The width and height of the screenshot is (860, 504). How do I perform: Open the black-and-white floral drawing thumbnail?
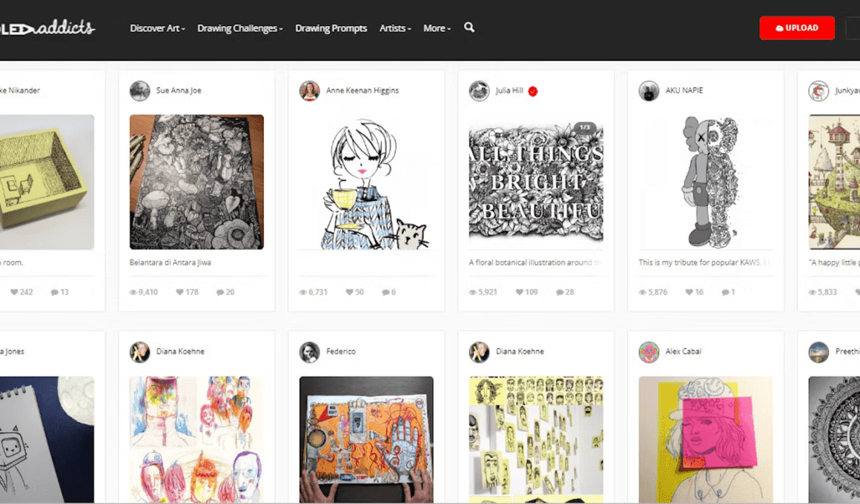pyautogui.click(x=196, y=182)
